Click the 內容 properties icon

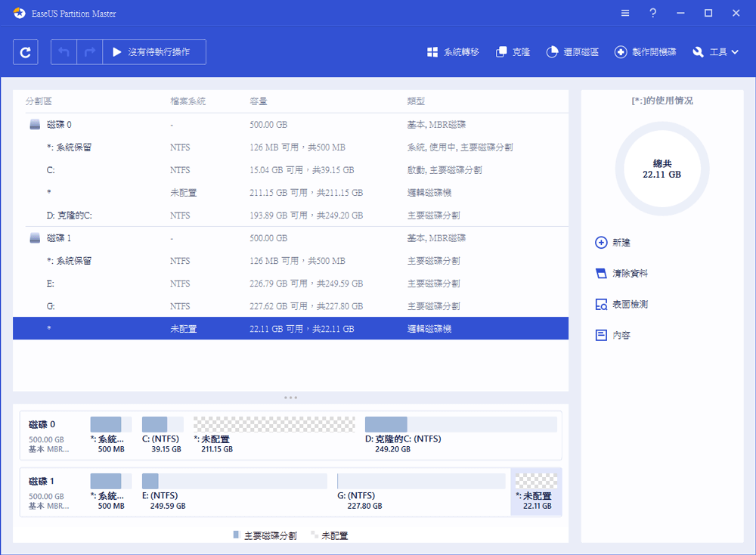click(x=601, y=335)
